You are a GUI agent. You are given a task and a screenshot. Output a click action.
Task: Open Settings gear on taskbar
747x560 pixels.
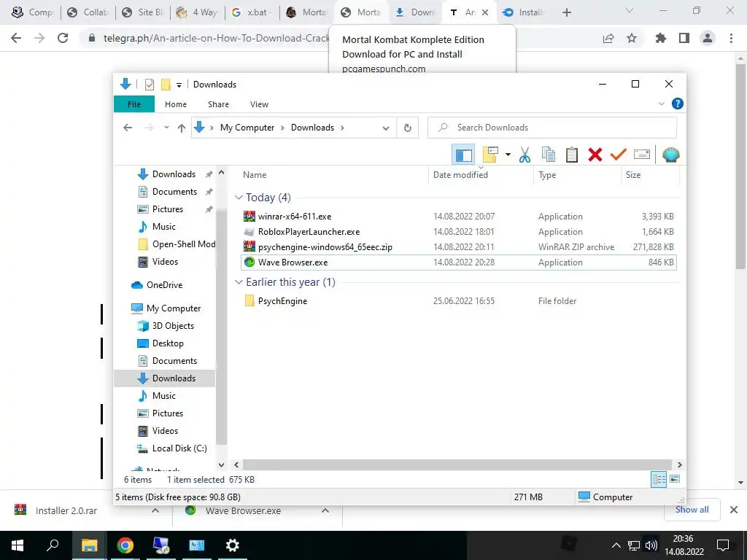click(x=232, y=545)
